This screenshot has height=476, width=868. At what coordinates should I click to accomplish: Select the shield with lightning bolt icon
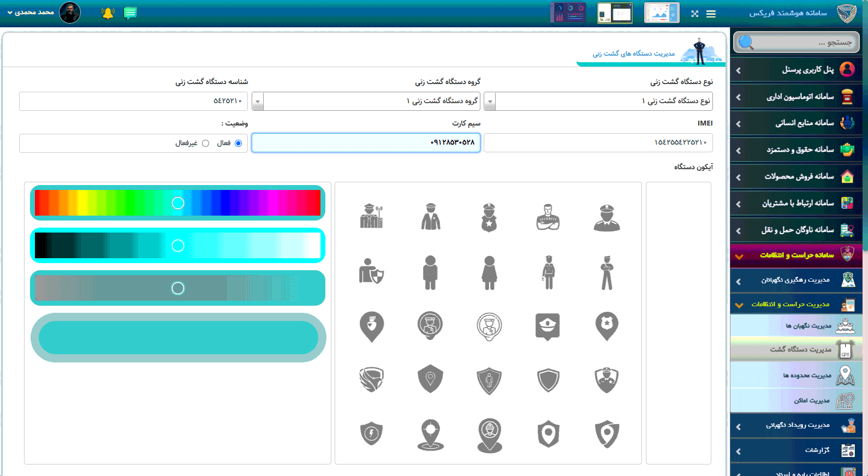372,434
